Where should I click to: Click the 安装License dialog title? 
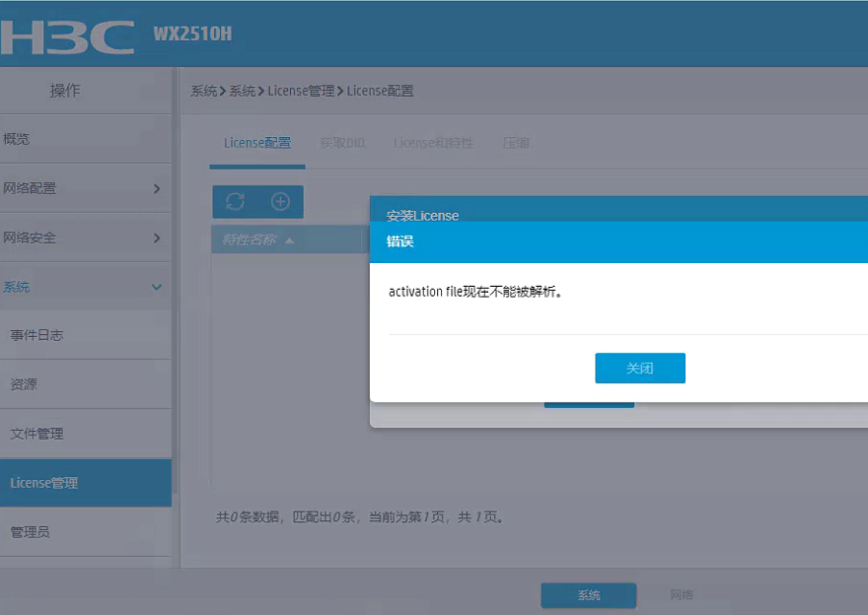pos(422,215)
